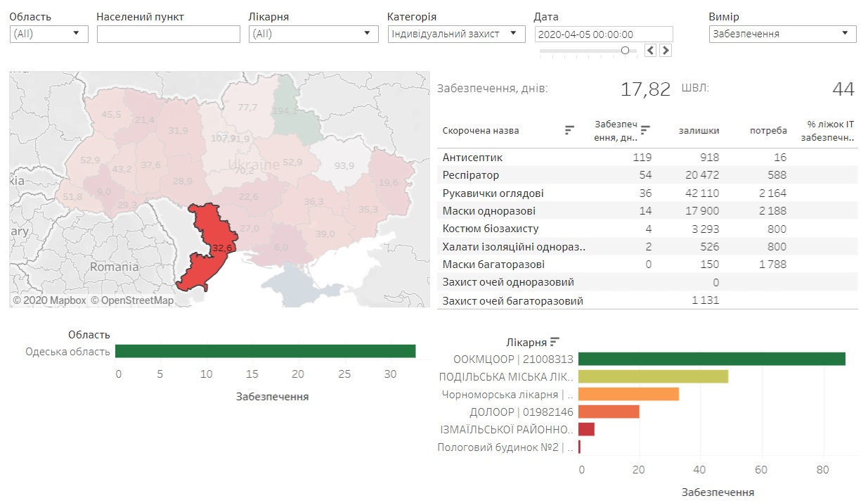Sort table by Скорочена назва icon

pos(569,130)
